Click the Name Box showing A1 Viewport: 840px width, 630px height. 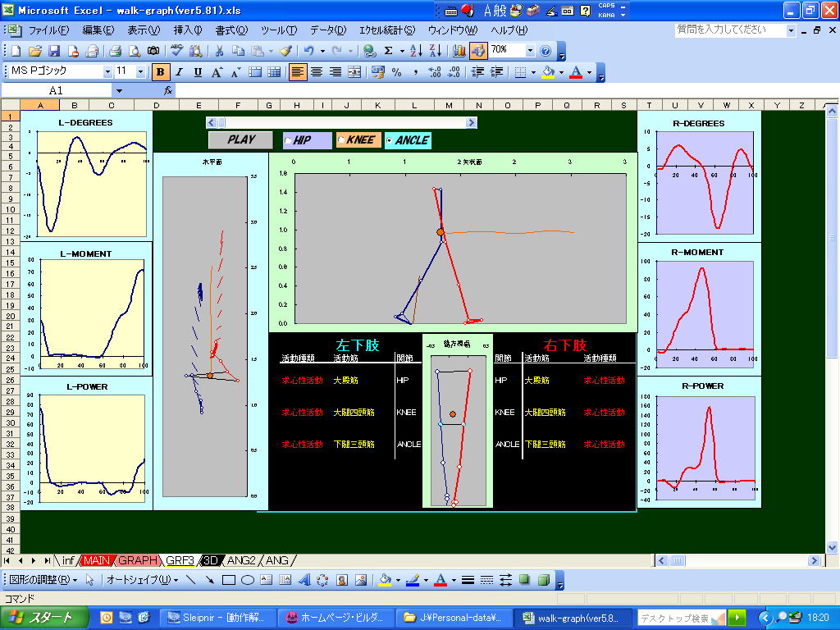pos(56,90)
